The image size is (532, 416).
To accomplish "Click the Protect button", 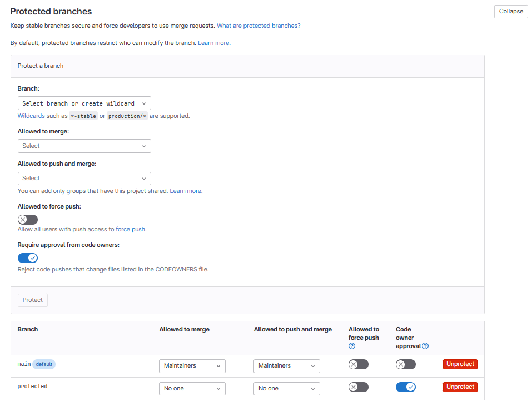I will [x=33, y=300].
